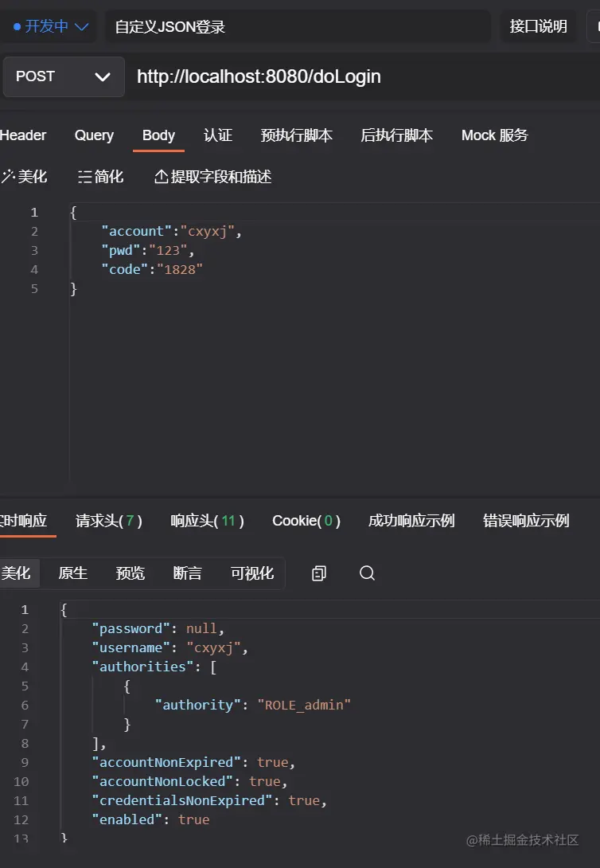Click the search response icon
Screen dimensions: 600x868
[x=367, y=573]
